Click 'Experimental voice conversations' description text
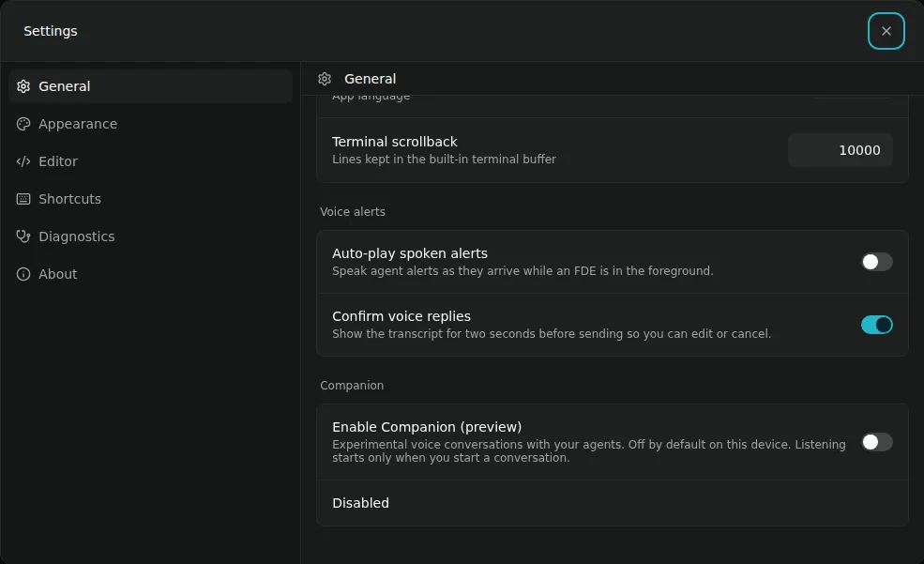 click(589, 450)
